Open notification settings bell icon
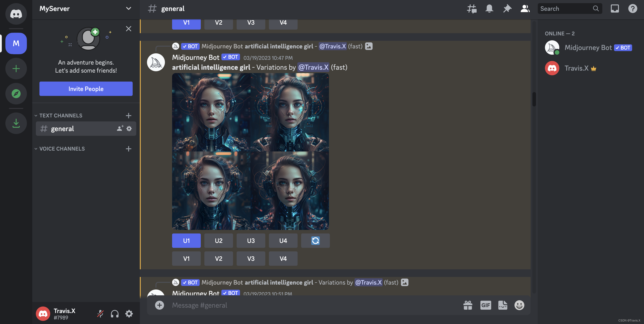This screenshot has width=644, height=324. tap(489, 9)
